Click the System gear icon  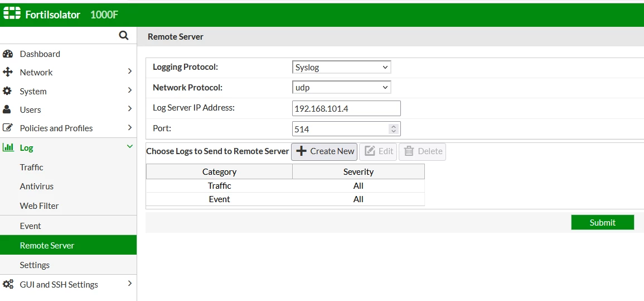7,91
